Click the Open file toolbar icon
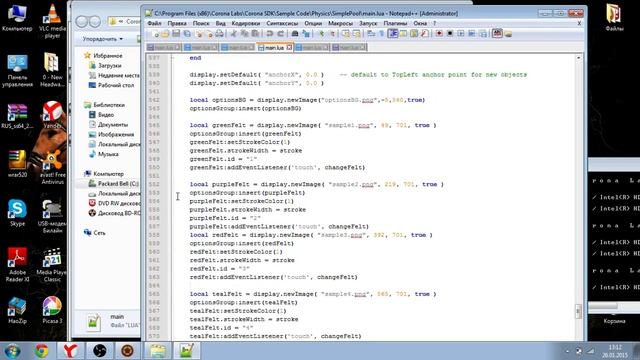 (166, 34)
